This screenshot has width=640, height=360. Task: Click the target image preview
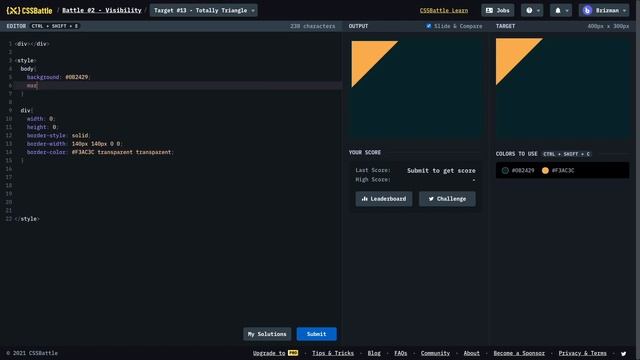[x=562, y=87]
